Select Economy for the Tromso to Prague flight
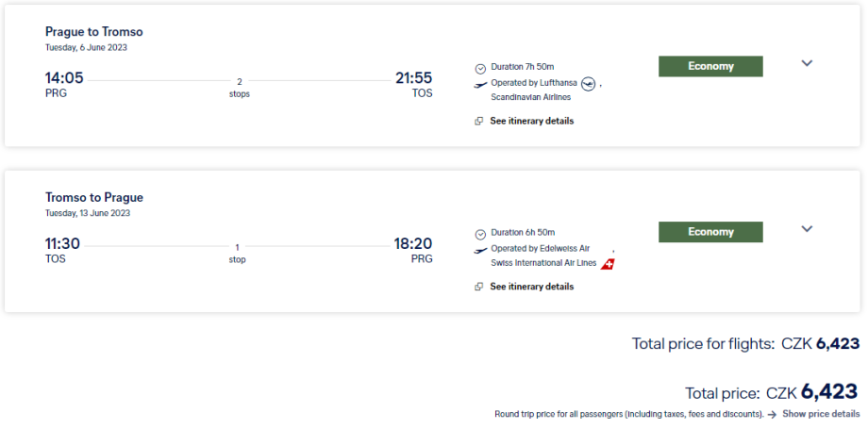Screen dimensions: 868x429 pos(710,232)
